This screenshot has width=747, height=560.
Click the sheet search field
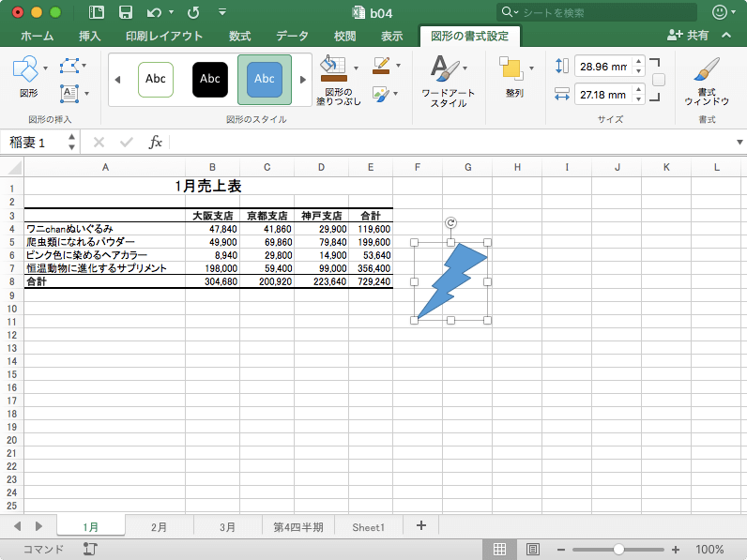[x=597, y=12]
